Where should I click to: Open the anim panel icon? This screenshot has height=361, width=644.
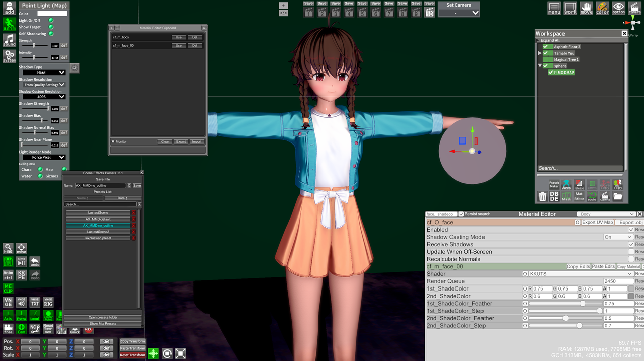[x=9, y=24]
